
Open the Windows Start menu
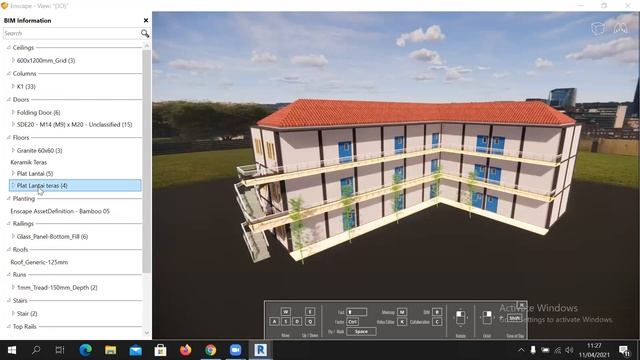pyautogui.click(x=12, y=350)
